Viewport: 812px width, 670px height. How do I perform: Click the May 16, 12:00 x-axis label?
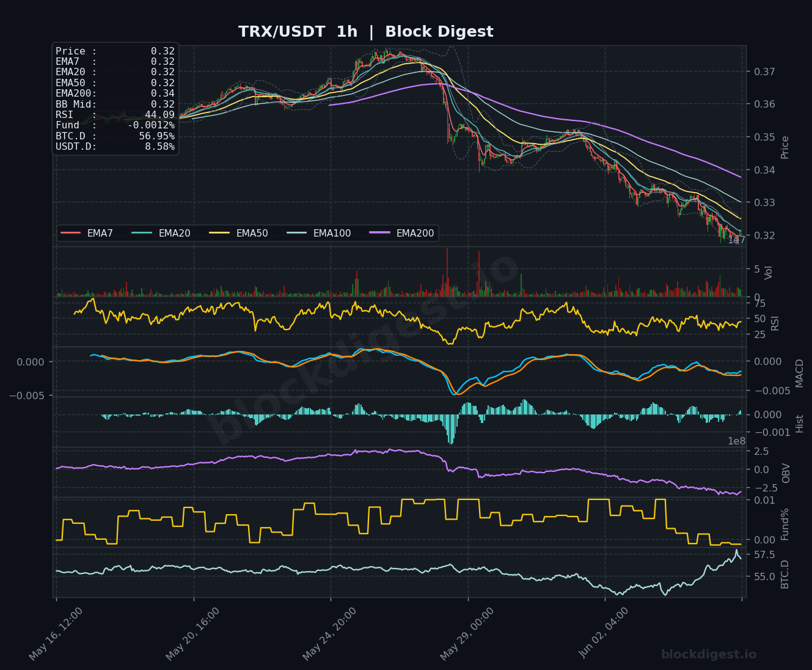pos(56,634)
